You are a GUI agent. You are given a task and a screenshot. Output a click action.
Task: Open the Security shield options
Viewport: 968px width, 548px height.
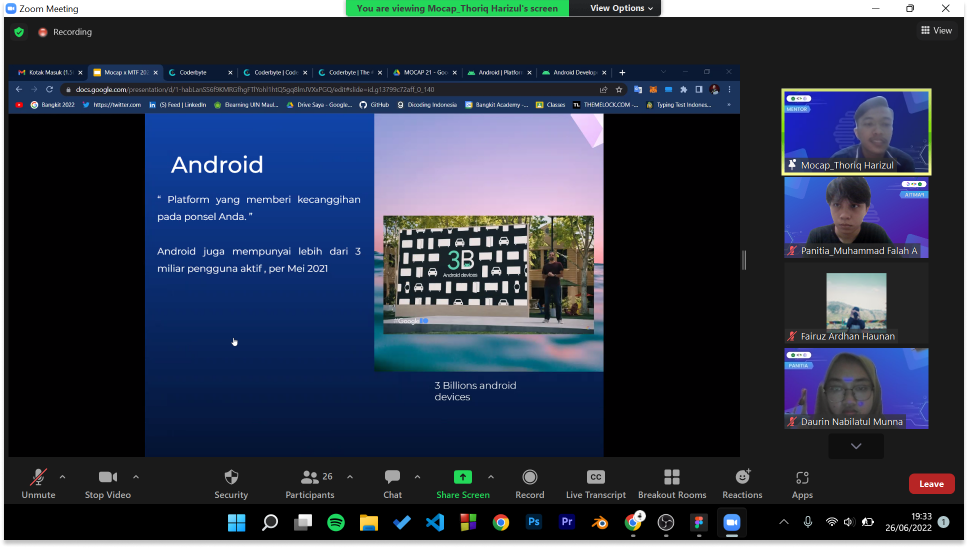click(x=231, y=484)
